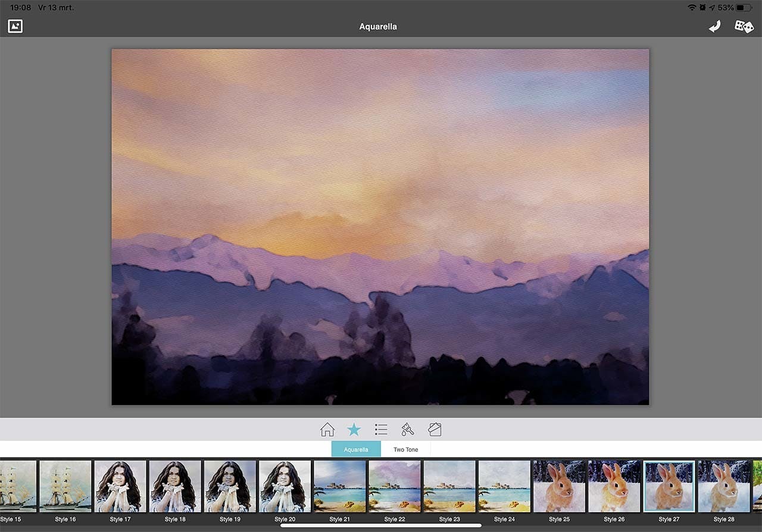The image size is (762, 532).
Task: Tap the 53% battery percentage text
Action: click(x=726, y=8)
